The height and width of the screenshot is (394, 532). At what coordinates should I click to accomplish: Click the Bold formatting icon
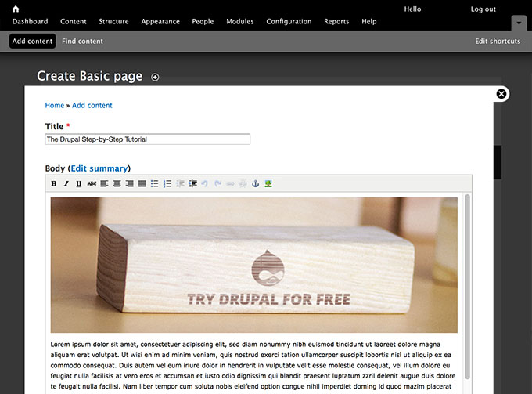coord(54,184)
